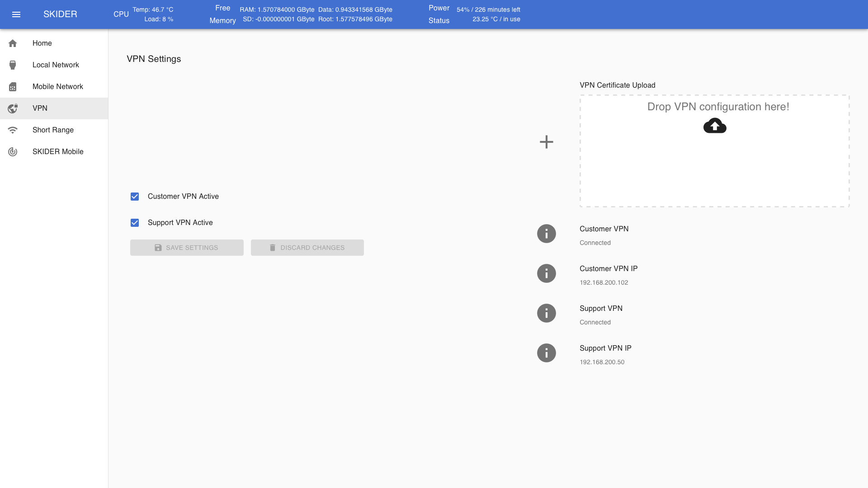Image resolution: width=868 pixels, height=488 pixels.
Task: Click info icon next to Customer VPN IP
Action: (546, 273)
